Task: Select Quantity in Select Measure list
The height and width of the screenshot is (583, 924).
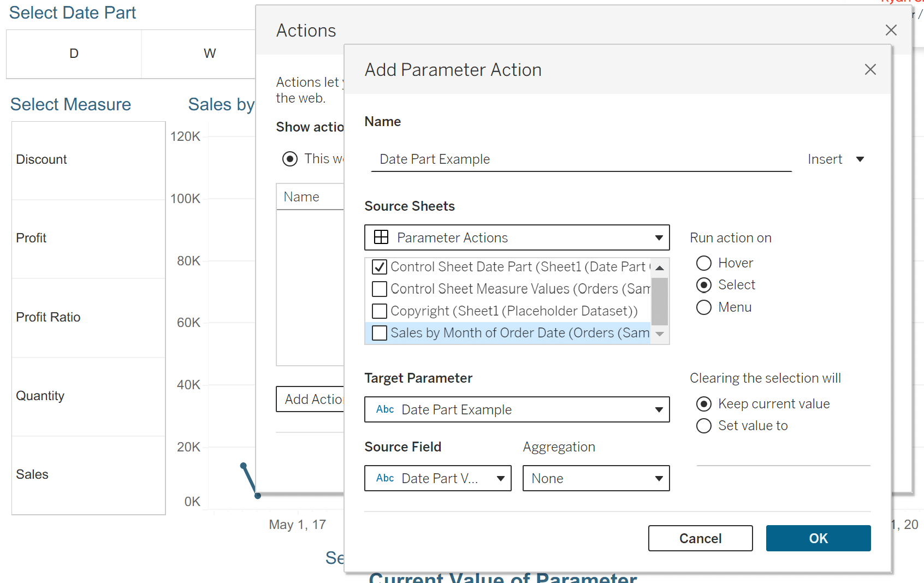Action: [x=88, y=396]
